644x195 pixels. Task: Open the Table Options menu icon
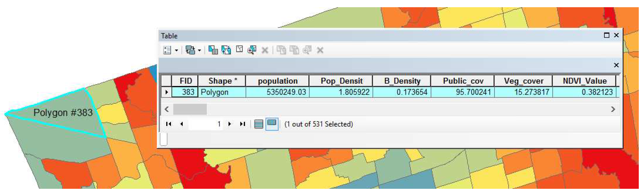click(167, 50)
